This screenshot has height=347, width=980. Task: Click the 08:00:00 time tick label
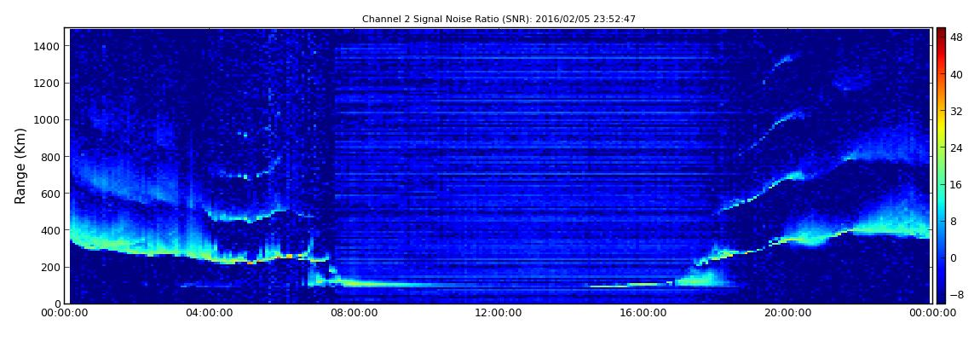click(x=353, y=313)
